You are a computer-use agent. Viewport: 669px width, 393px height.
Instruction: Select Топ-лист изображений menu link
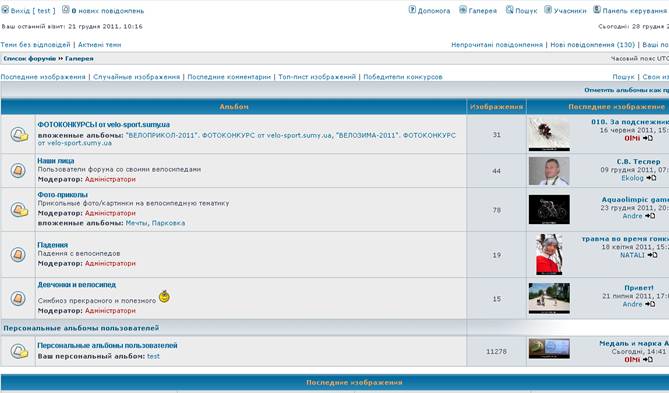click(x=317, y=77)
